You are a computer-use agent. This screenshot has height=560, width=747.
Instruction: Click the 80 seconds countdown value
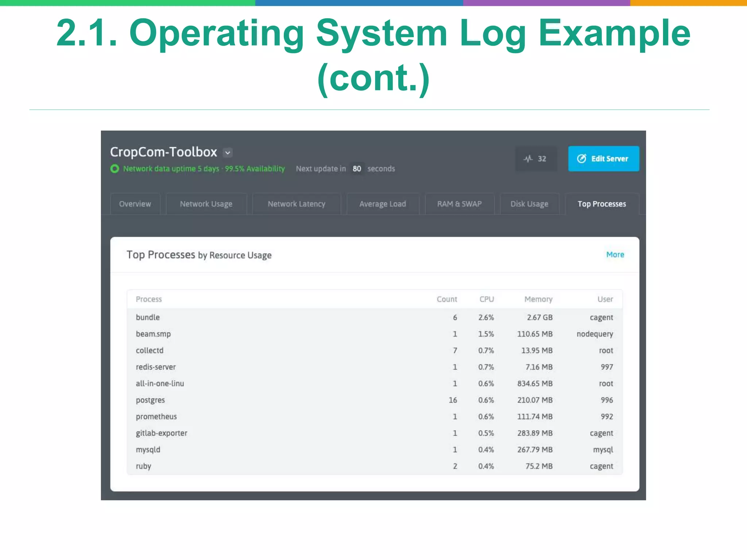357,169
